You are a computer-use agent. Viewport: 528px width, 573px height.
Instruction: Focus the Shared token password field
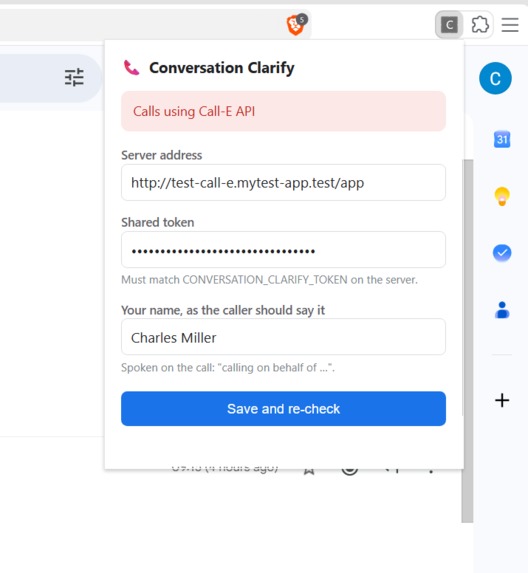click(x=283, y=250)
